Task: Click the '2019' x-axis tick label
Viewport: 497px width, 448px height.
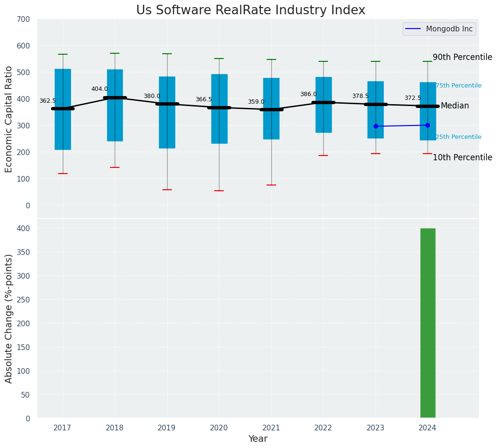Action: tap(167, 428)
